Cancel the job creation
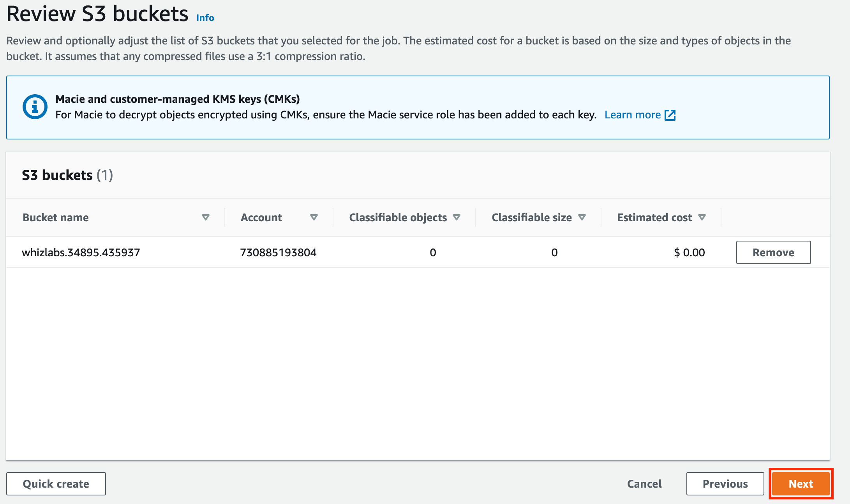 [x=644, y=484]
